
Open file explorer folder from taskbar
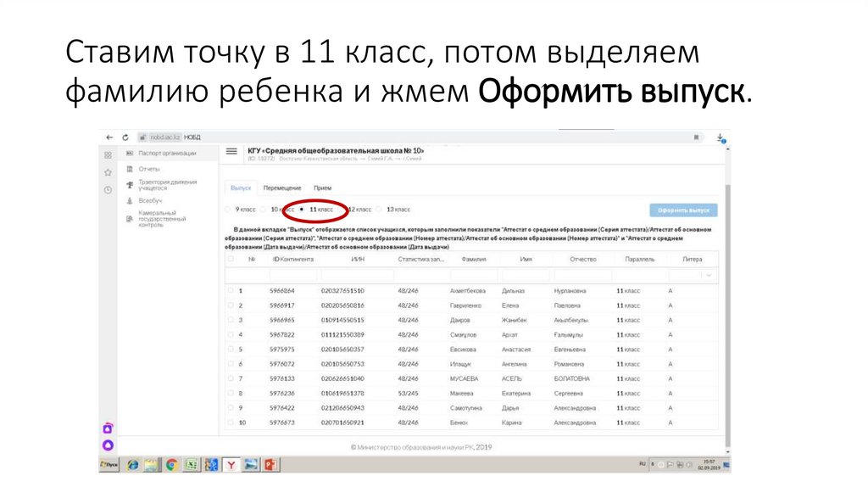click(152, 465)
